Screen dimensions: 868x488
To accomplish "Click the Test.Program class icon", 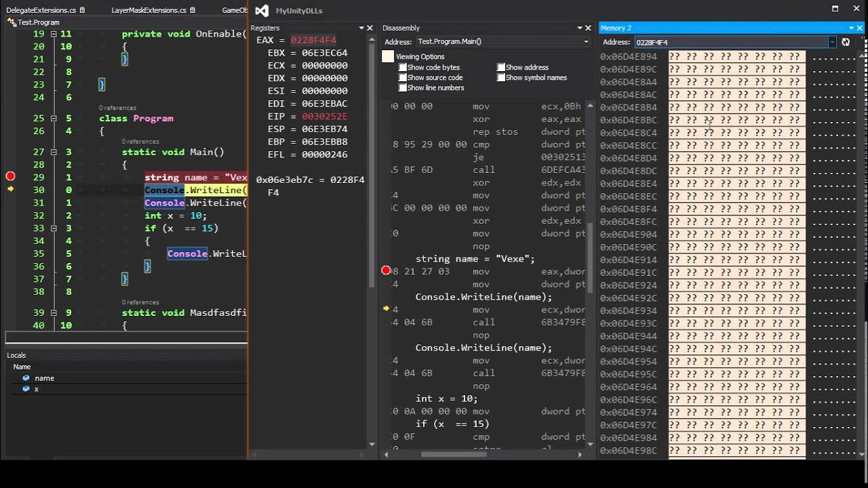I will tap(12, 22).
